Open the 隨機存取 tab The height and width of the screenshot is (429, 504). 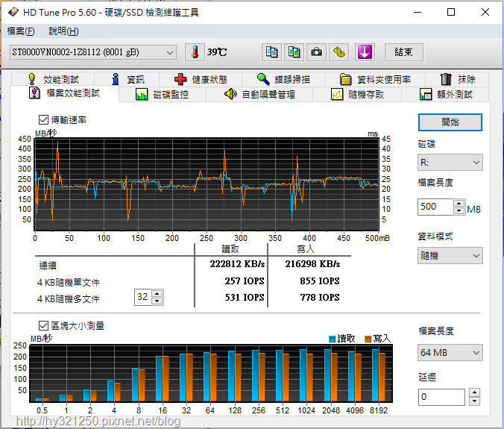(x=357, y=95)
